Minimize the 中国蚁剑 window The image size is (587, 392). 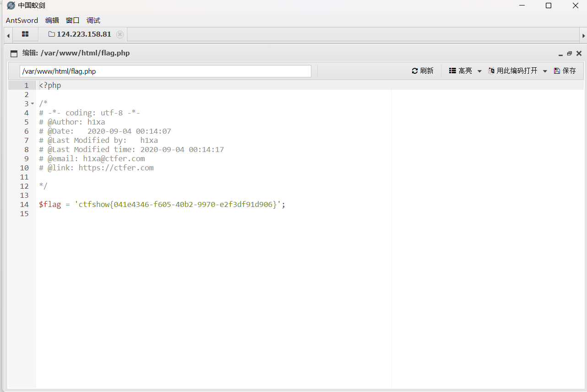(x=522, y=5)
